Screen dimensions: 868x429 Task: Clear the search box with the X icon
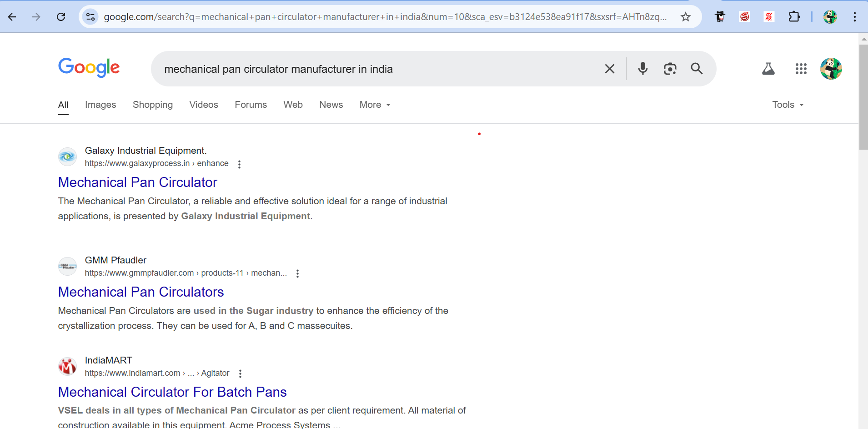click(x=609, y=69)
